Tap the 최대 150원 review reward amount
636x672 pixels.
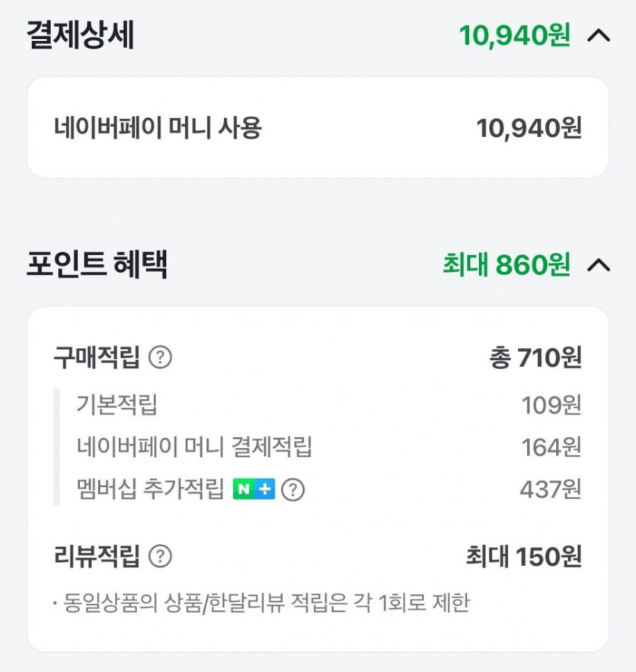click(523, 557)
